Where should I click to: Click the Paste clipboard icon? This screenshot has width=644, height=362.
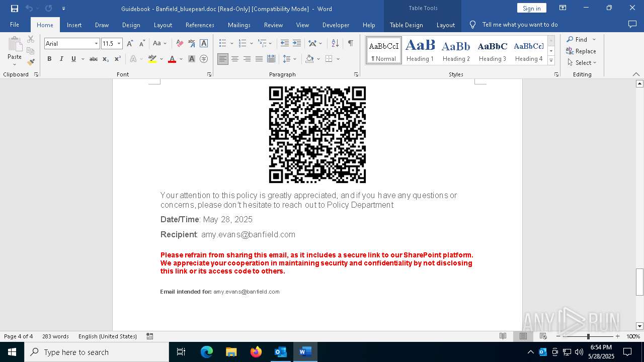[15, 44]
